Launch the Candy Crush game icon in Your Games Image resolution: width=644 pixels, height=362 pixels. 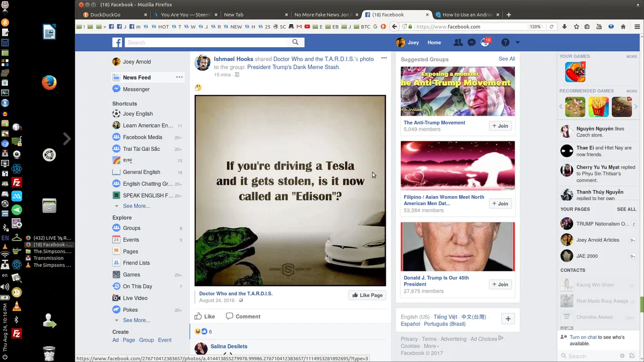(575, 72)
